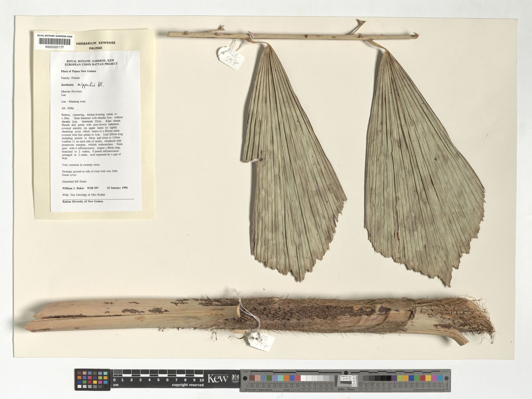
Task: Click the 10 cm mark on the ruler
Action: coord(201,380)
